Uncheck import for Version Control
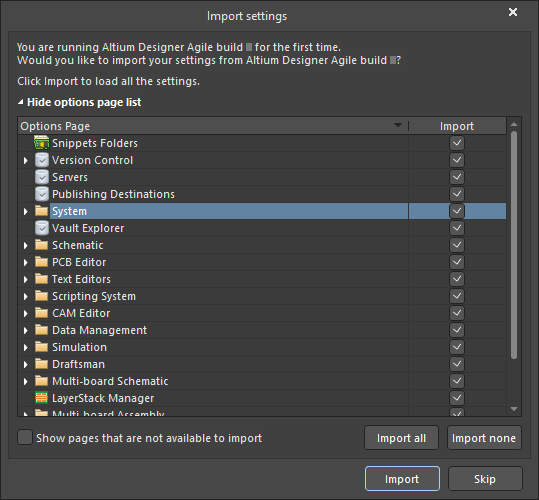Screen dimensions: 539x500 [x=457, y=160]
